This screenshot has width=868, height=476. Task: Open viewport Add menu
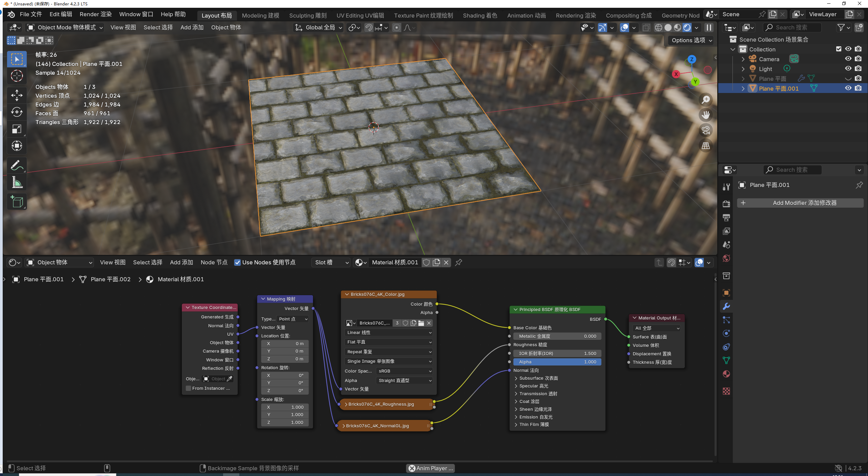tap(192, 27)
